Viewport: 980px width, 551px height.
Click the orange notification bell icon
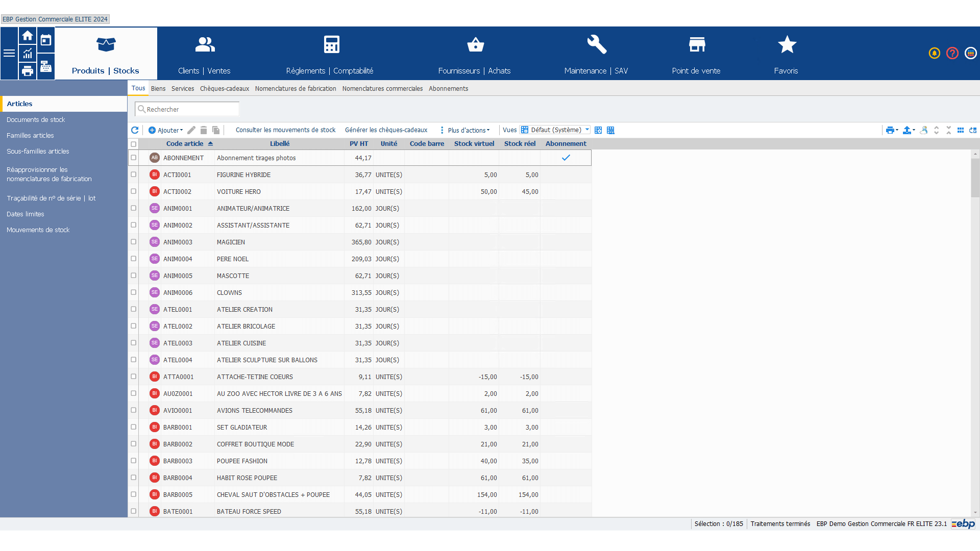[934, 53]
